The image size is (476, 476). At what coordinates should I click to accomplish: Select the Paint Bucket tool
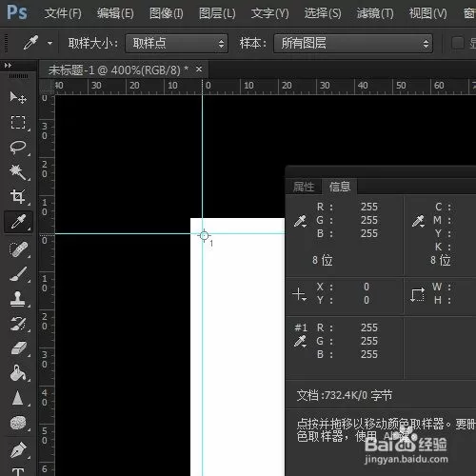point(18,373)
